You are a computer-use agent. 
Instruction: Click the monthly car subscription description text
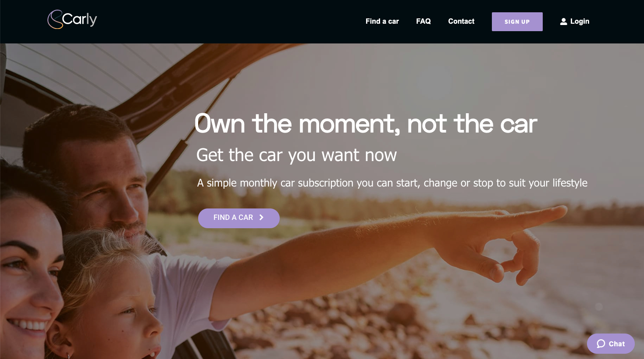pyautogui.click(x=392, y=183)
